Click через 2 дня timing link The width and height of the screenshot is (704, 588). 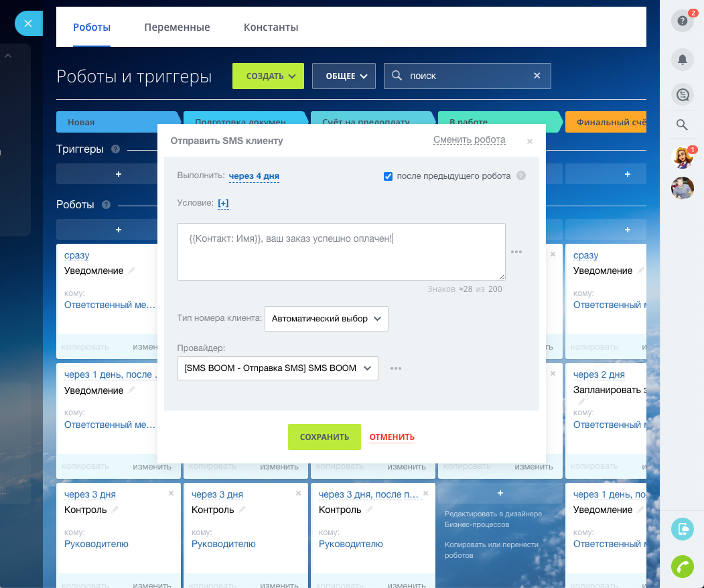point(599,375)
